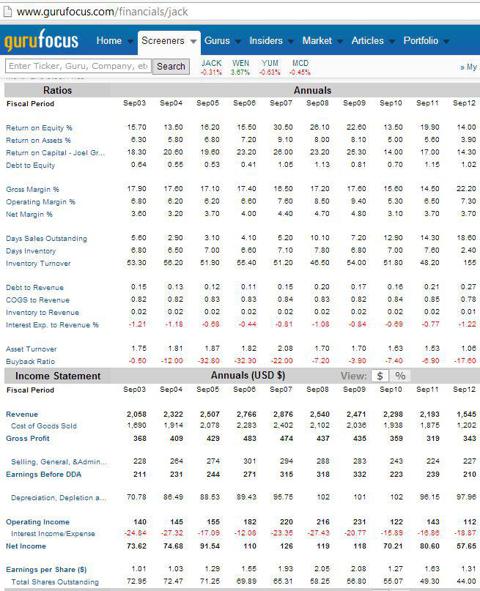
Task: Open Selling, General, &Admin... row
Action: click(59, 462)
